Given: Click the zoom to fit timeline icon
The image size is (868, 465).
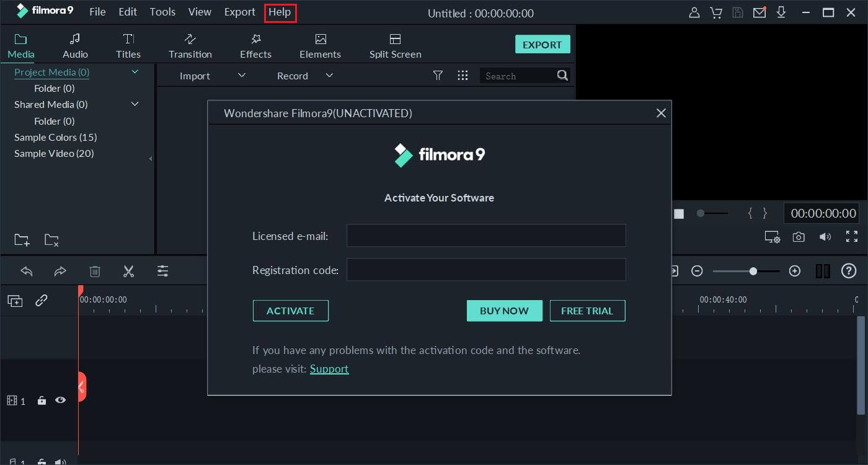Looking at the screenshot, I should point(823,271).
